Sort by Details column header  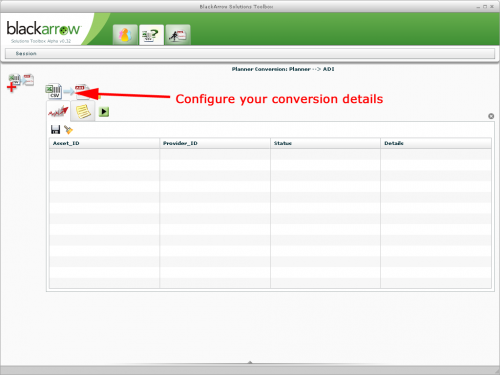point(436,143)
